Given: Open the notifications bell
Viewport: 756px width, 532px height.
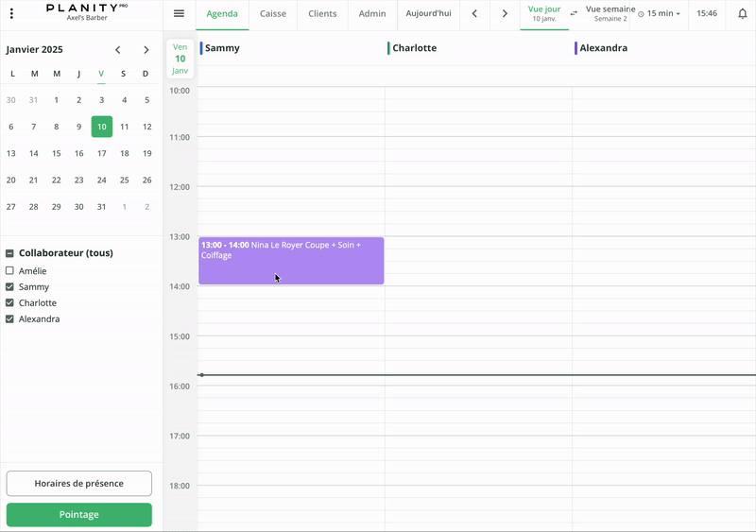Looking at the screenshot, I should pyautogui.click(x=742, y=14).
